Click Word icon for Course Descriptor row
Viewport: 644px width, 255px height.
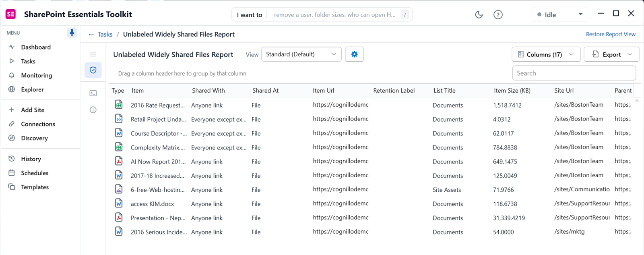click(119, 133)
